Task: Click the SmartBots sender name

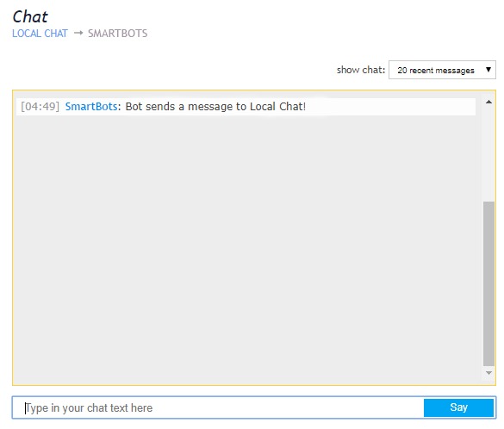Action: pos(91,106)
